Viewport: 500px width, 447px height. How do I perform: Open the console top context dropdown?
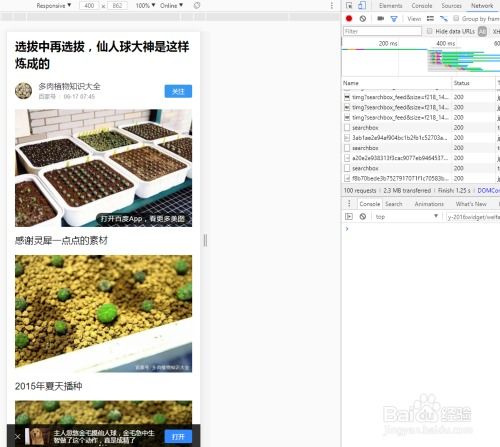click(406, 217)
